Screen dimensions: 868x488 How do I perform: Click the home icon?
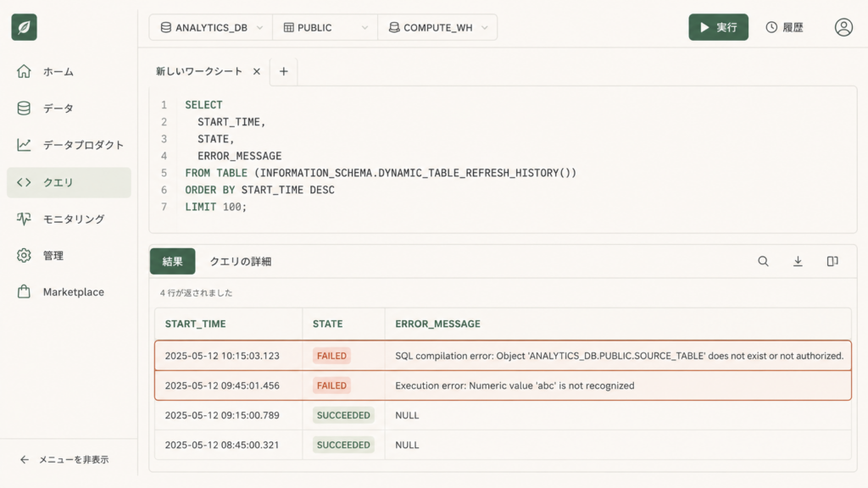[24, 71]
